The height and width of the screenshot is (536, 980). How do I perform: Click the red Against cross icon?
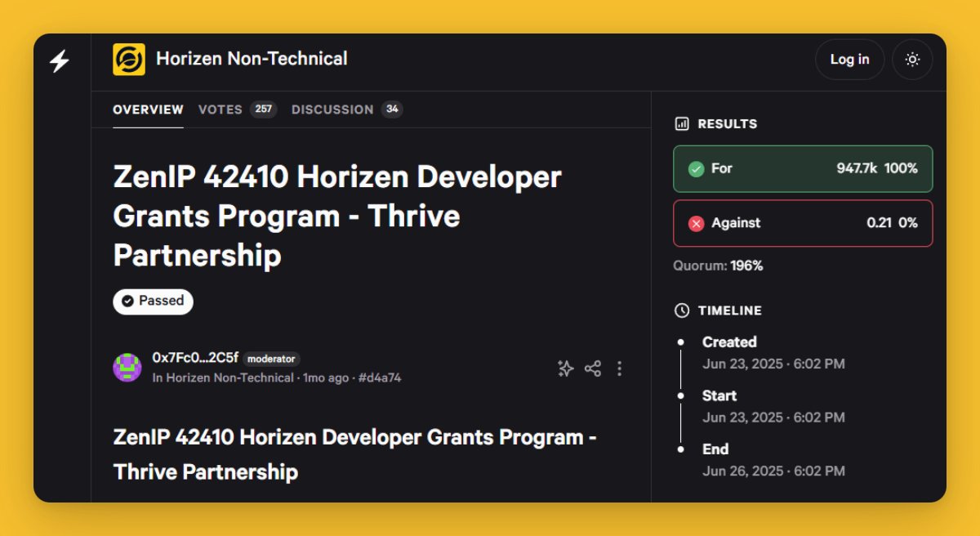(x=696, y=223)
